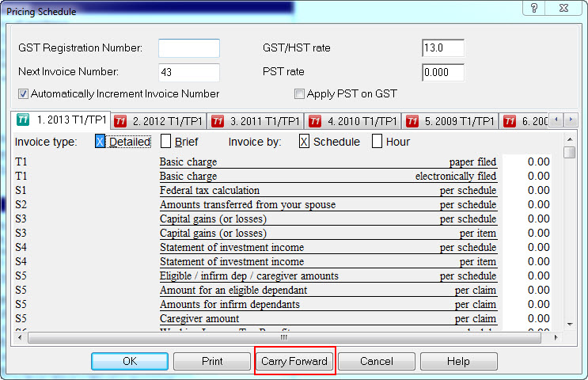This screenshot has width=588, height=380.
Task: Switch to the 2. 2012 T1/TP1 tab
Action: (159, 121)
